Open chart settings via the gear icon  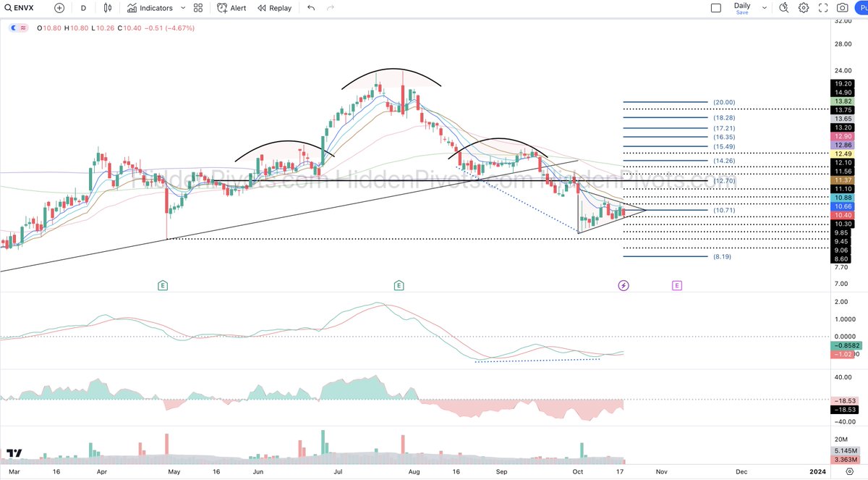coord(804,7)
